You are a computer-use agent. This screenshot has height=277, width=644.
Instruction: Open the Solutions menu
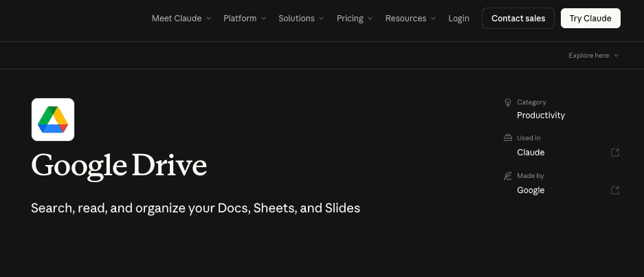tap(301, 19)
